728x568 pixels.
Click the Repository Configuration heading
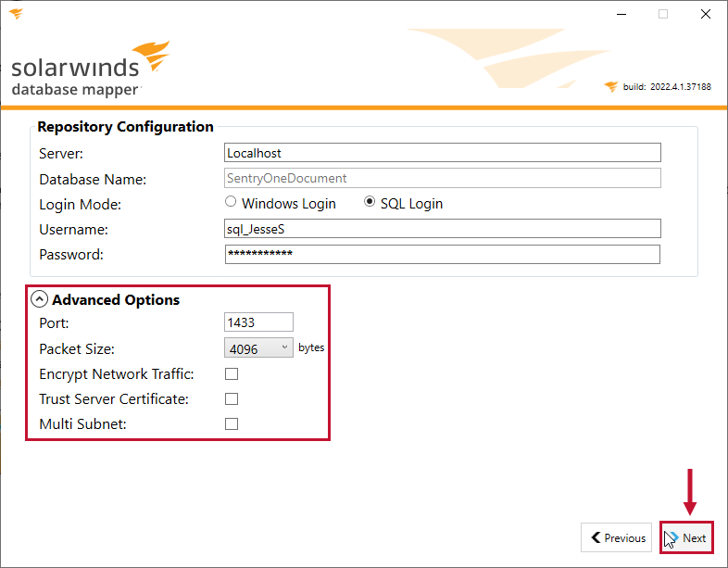coord(125,127)
